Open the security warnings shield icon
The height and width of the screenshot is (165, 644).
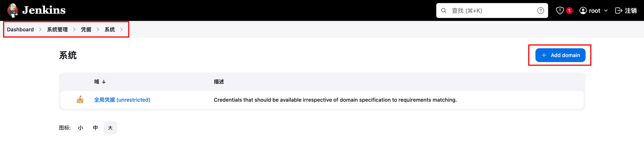560,10
